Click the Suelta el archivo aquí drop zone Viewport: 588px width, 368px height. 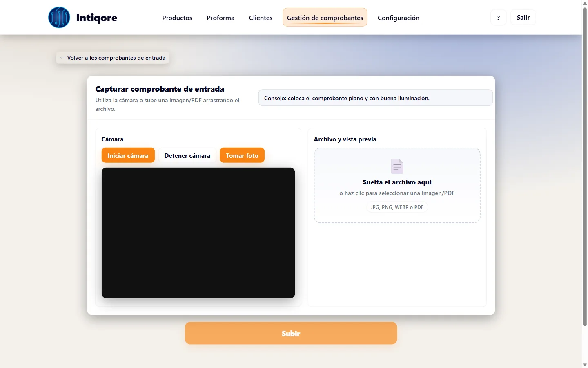[397, 185]
